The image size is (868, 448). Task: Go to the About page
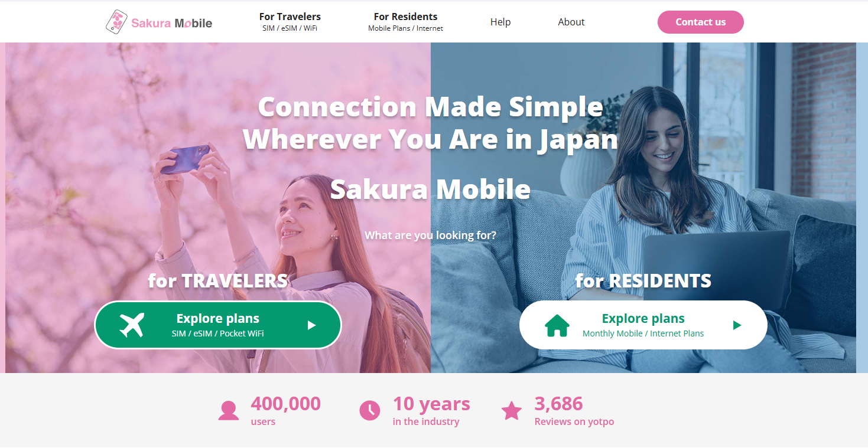571,22
